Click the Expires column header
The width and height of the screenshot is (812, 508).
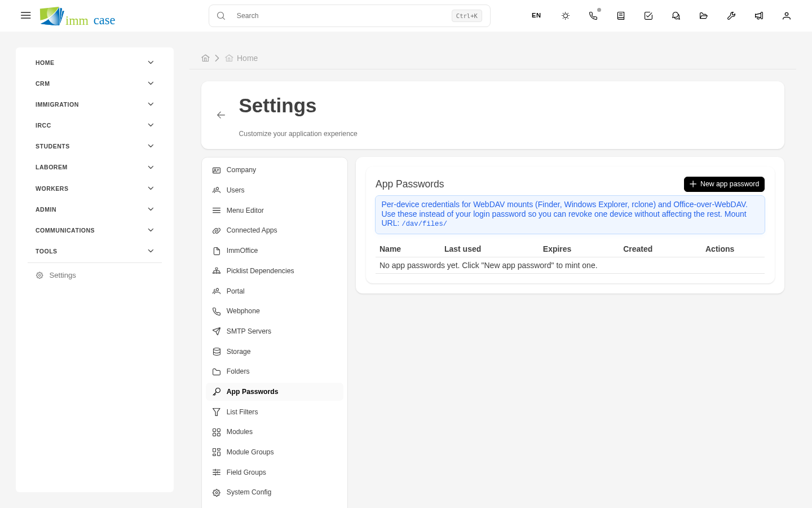[x=557, y=249]
